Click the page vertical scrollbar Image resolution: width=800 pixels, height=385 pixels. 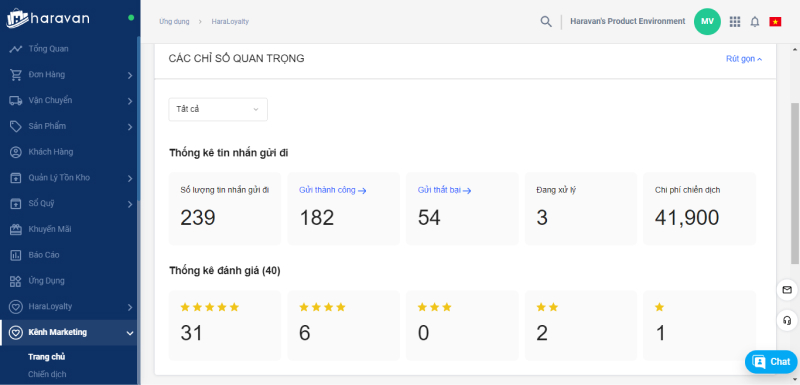pyautogui.click(x=794, y=184)
